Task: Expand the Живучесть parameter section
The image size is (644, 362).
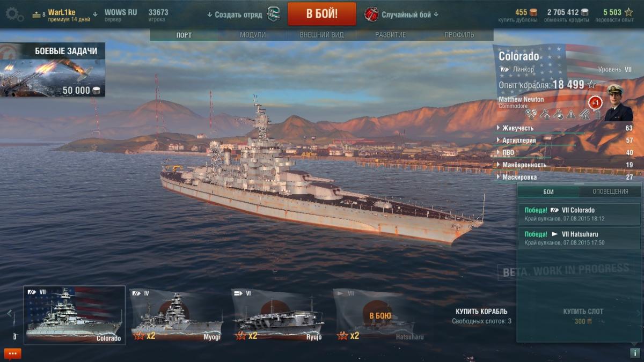Action: point(565,128)
